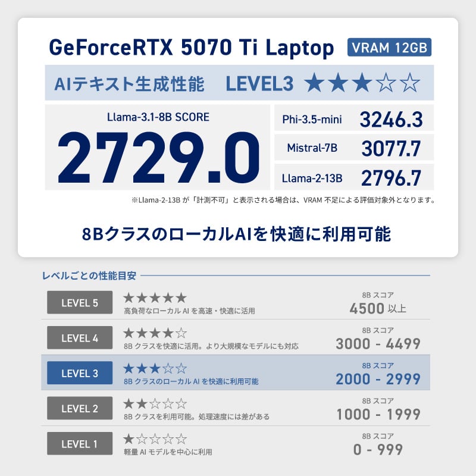Click the two-star rating in LEVEL 2 row
The height and width of the screenshot is (476, 476).
(x=155, y=403)
